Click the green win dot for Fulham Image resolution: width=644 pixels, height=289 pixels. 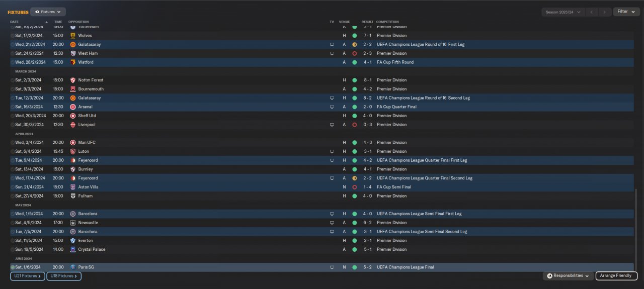pyautogui.click(x=354, y=196)
